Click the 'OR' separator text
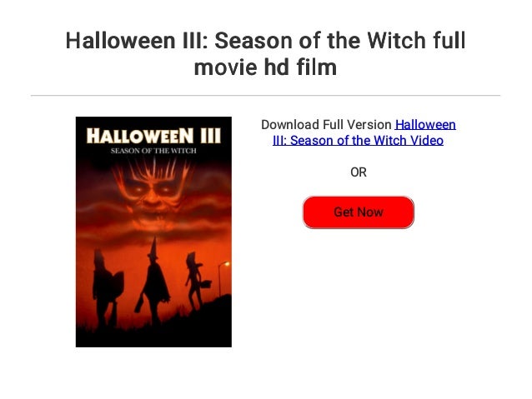Viewport: 532px width, 399px height. (359, 172)
